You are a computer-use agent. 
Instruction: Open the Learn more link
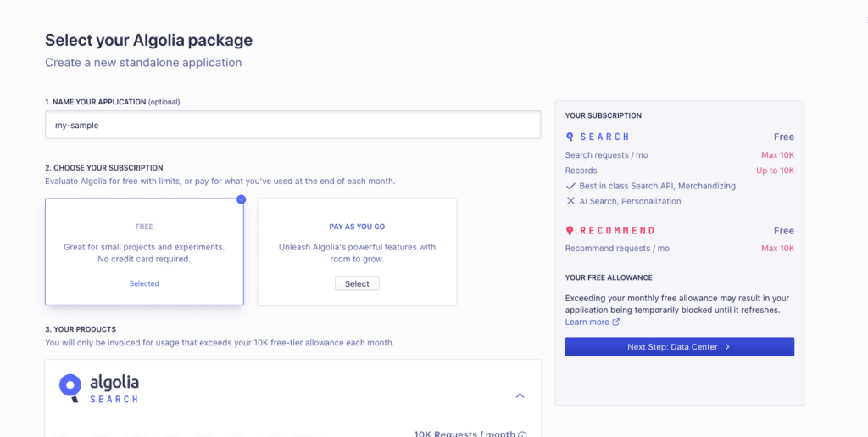[587, 322]
